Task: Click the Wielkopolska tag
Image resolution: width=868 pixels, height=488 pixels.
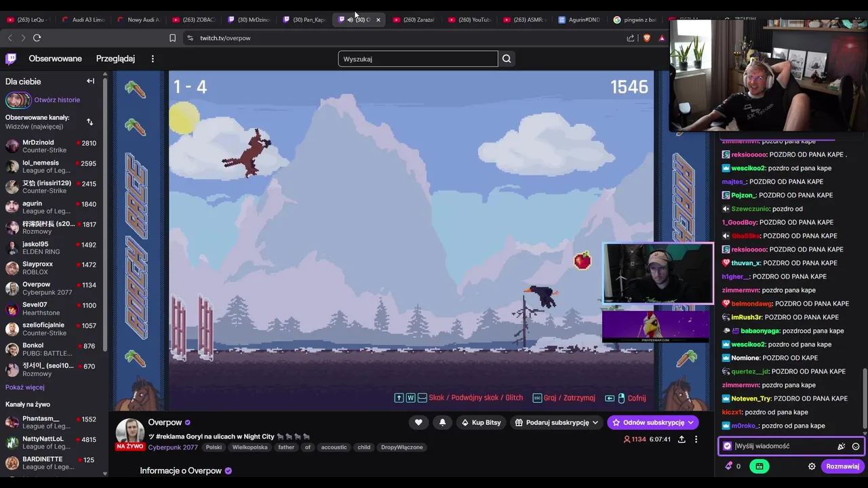Action: pyautogui.click(x=250, y=447)
